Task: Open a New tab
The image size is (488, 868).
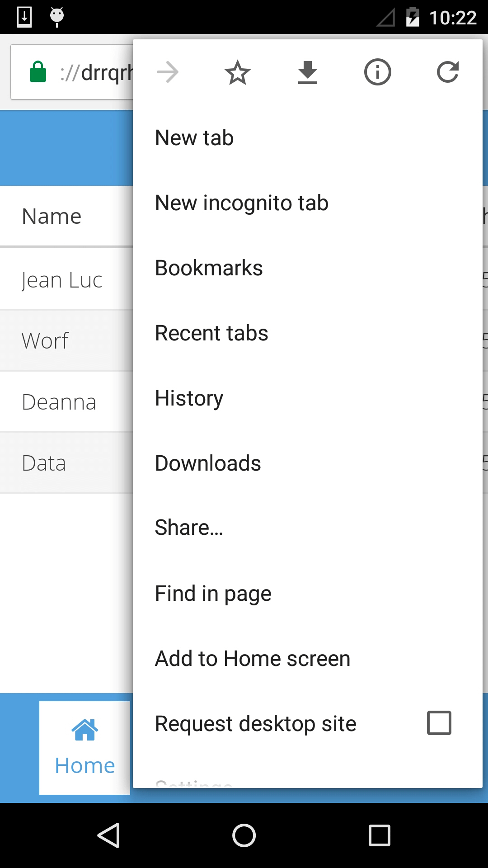Action: (x=308, y=138)
